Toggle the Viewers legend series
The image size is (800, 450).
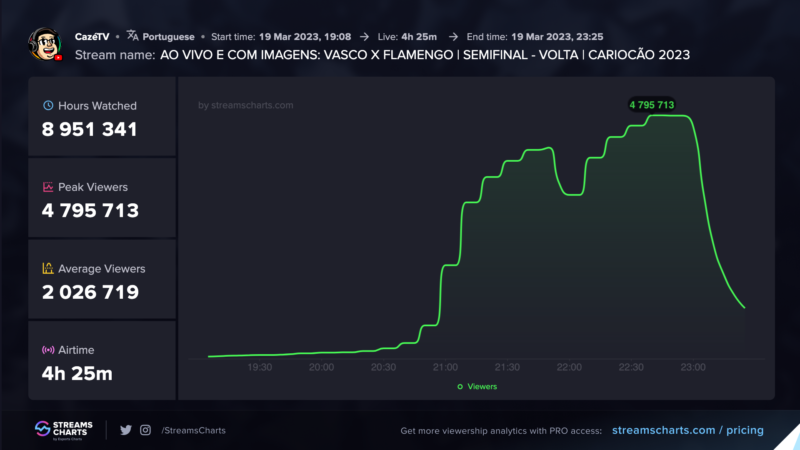[476, 386]
